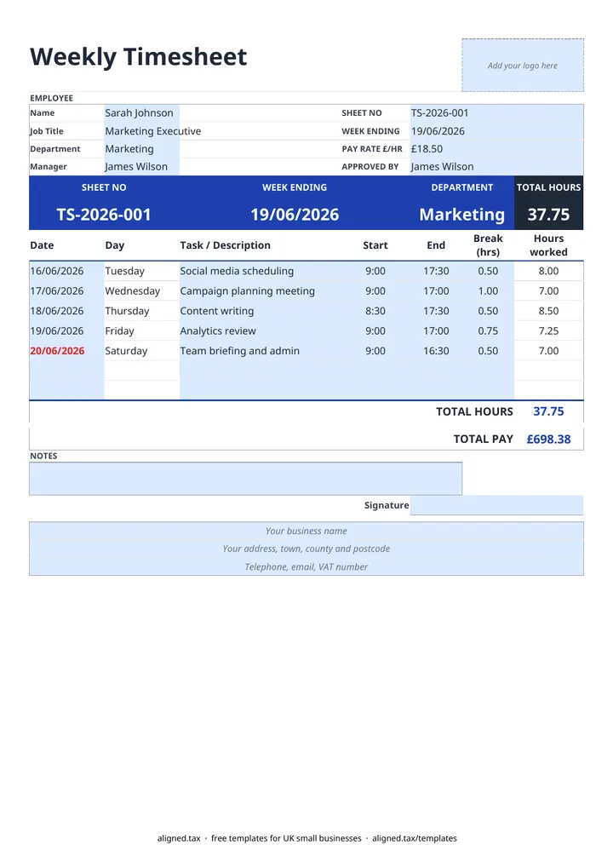Click Friday's hours worked '7.25'

click(548, 331)
